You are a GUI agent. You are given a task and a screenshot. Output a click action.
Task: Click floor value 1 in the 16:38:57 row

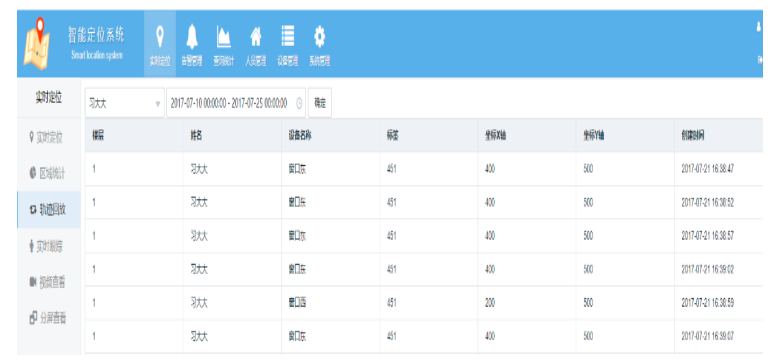pyautogui.click(x=94, y=236)
